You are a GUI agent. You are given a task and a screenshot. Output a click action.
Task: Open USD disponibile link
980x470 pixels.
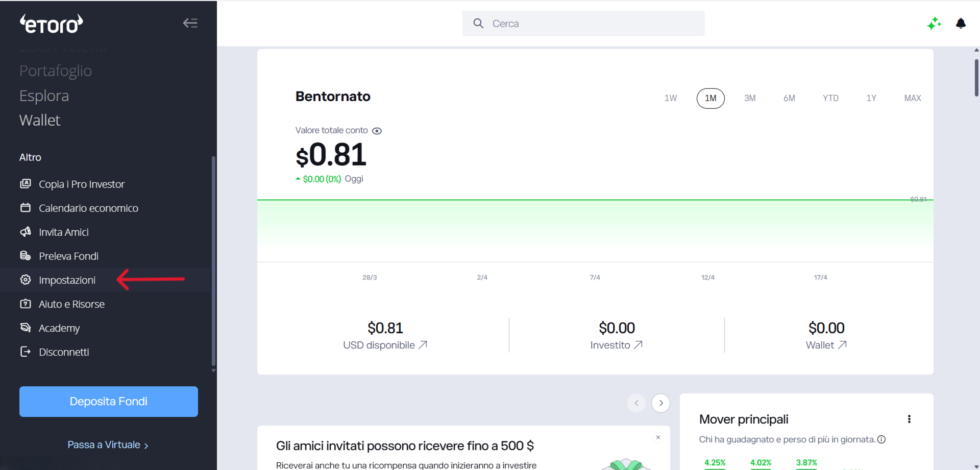coord(385,345)
